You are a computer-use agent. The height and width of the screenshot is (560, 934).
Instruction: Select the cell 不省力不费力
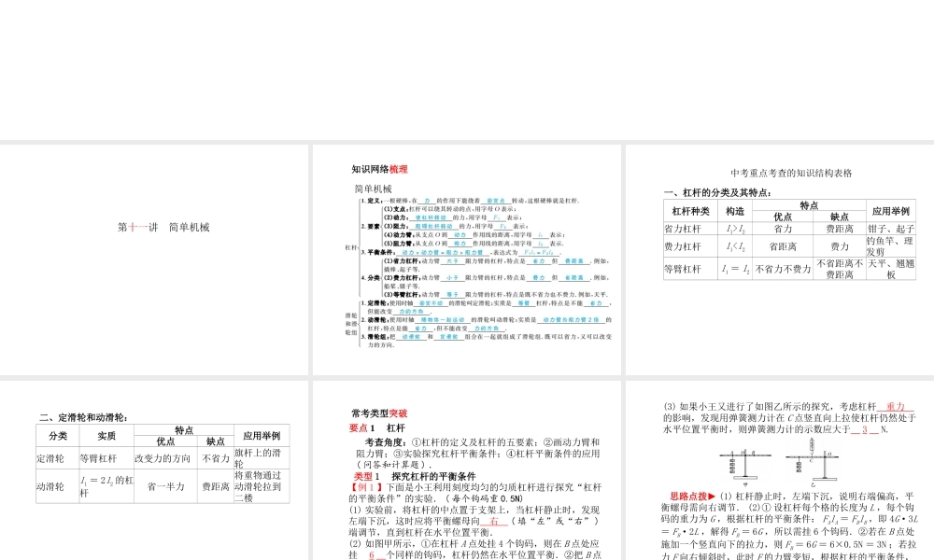[x=783, y=269]
